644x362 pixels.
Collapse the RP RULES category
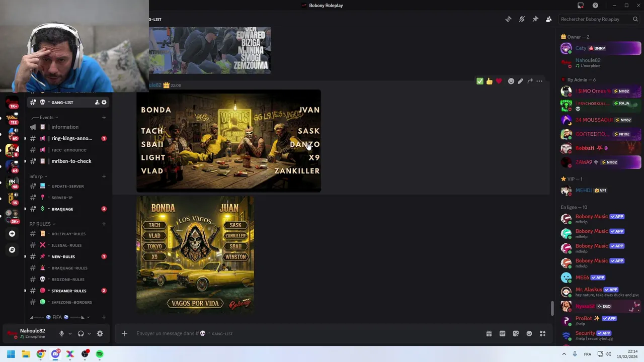[x=42, y=224]
